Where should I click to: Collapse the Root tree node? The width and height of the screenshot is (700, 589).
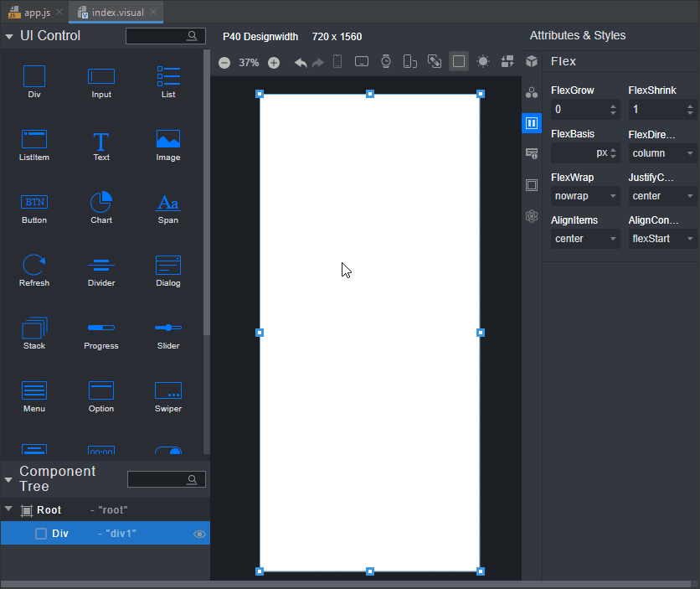click(8, 509)
